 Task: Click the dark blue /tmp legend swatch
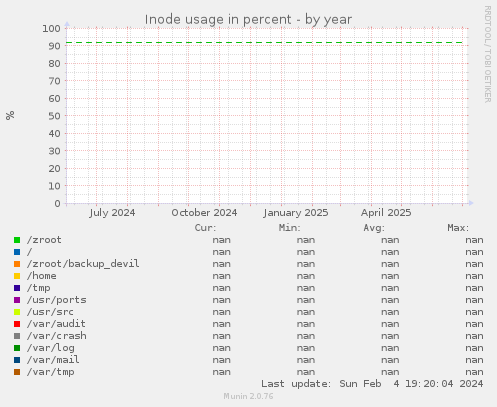click(17, 288)
